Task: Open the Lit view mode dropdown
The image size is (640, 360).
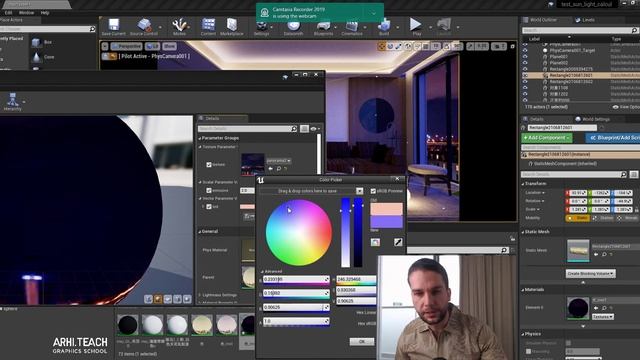Action: (152, 47)
